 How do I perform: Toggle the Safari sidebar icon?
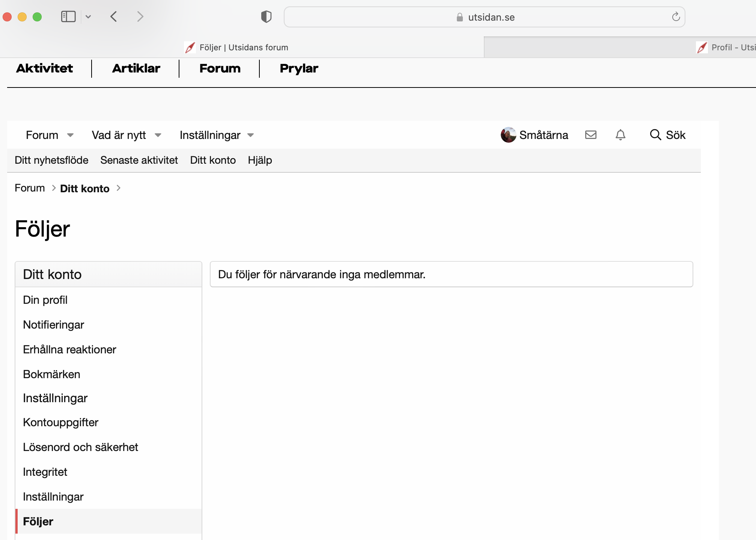pyautogui.click(x=68, y=17)
